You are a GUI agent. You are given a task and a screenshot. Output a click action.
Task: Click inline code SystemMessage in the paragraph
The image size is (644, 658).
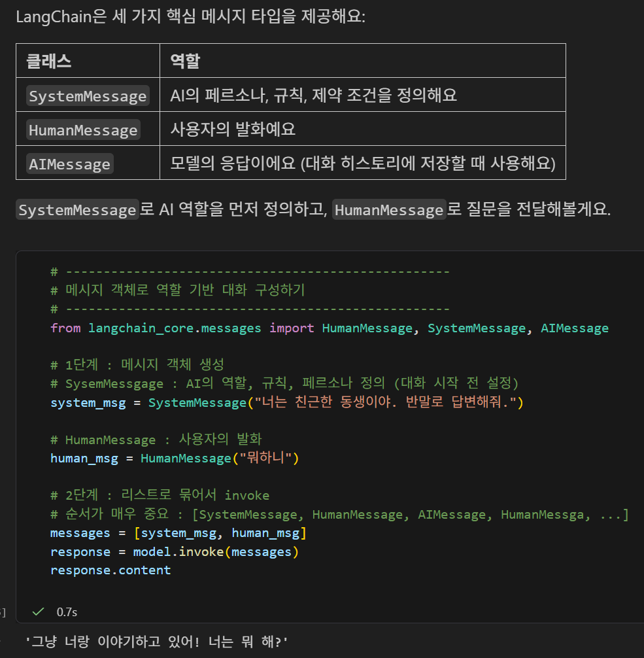78,209
